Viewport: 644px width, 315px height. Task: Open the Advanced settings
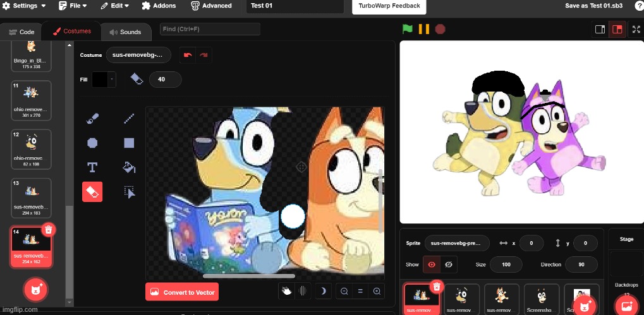212,6
